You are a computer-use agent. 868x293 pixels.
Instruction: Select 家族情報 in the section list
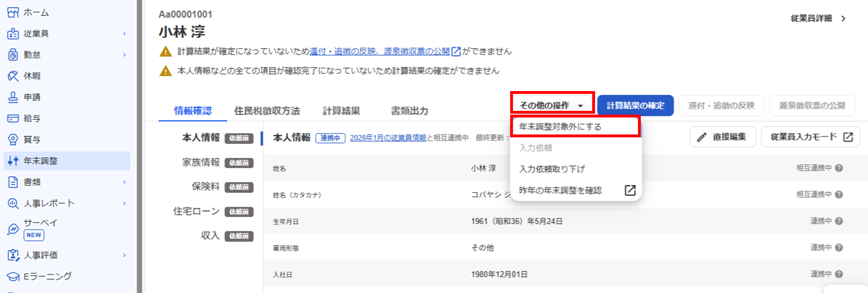(x=201, y=162)
